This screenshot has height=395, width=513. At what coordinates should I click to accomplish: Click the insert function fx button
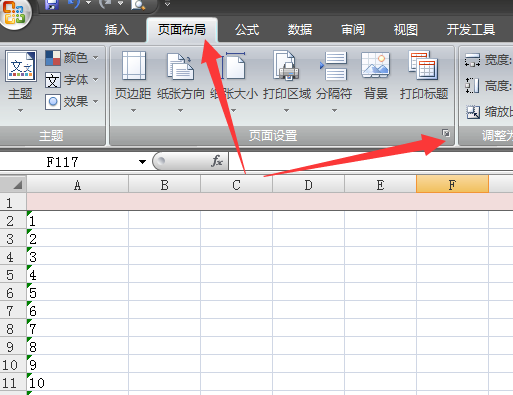[x=217, y=161]
